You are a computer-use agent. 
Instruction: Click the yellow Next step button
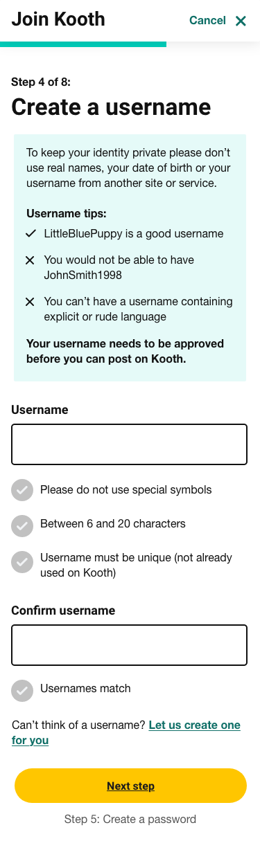click(x=130, y=786)
